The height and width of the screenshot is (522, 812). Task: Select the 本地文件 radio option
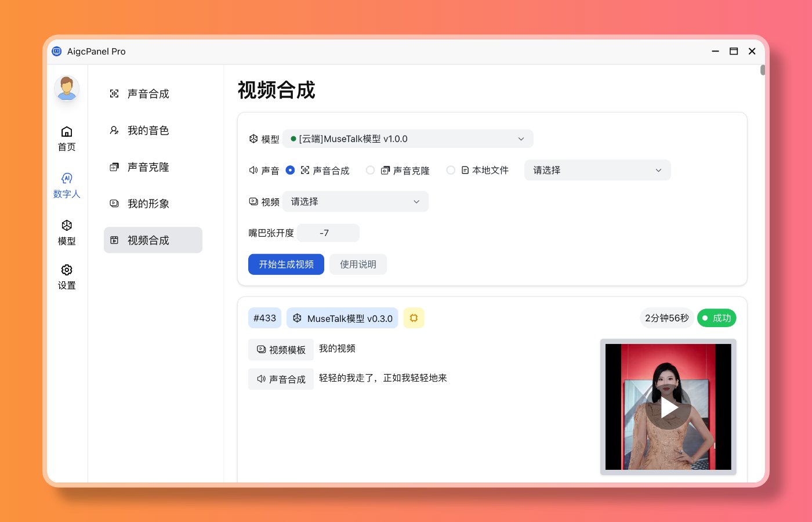click(451, 170)
